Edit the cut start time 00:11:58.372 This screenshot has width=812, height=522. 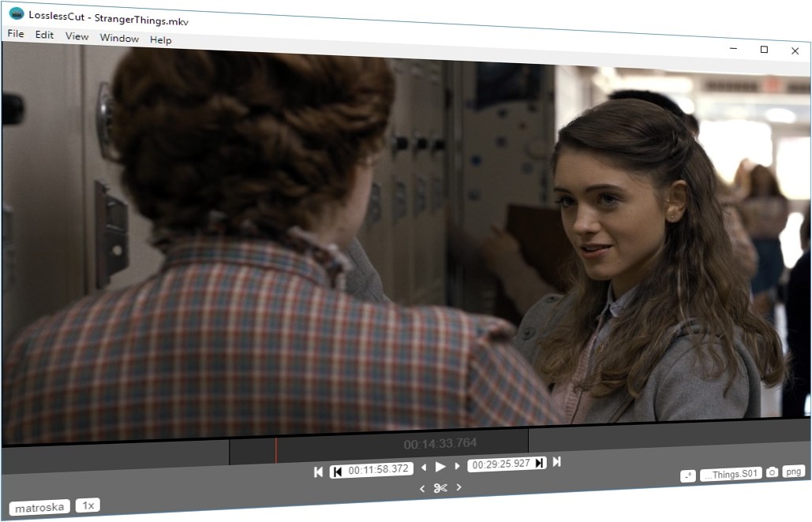[x=378, y=470]
